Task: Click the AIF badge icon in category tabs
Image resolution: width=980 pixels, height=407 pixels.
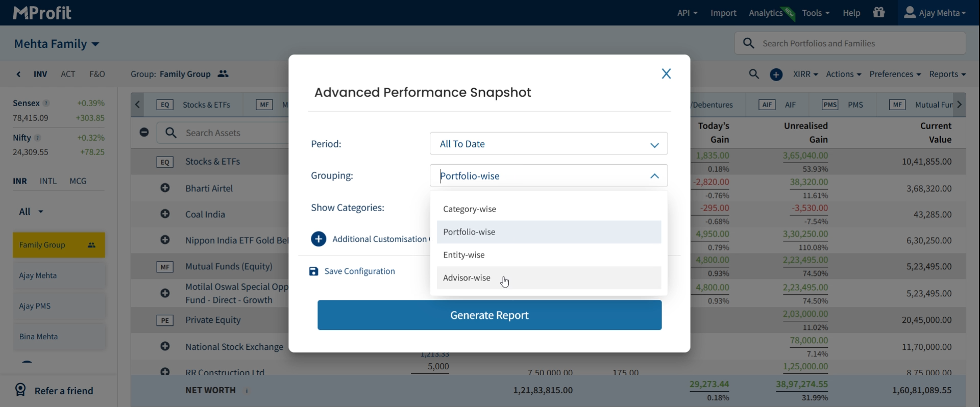Action: (x=767, y=105)
